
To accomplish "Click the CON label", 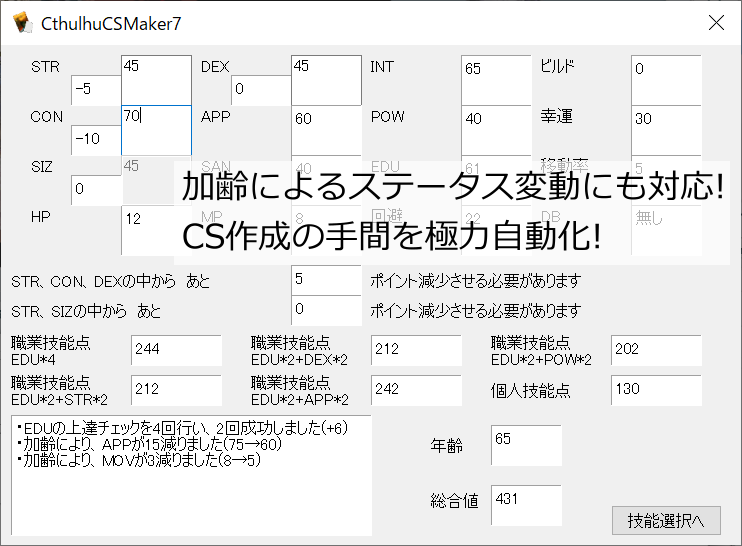I will pos(46,117).
